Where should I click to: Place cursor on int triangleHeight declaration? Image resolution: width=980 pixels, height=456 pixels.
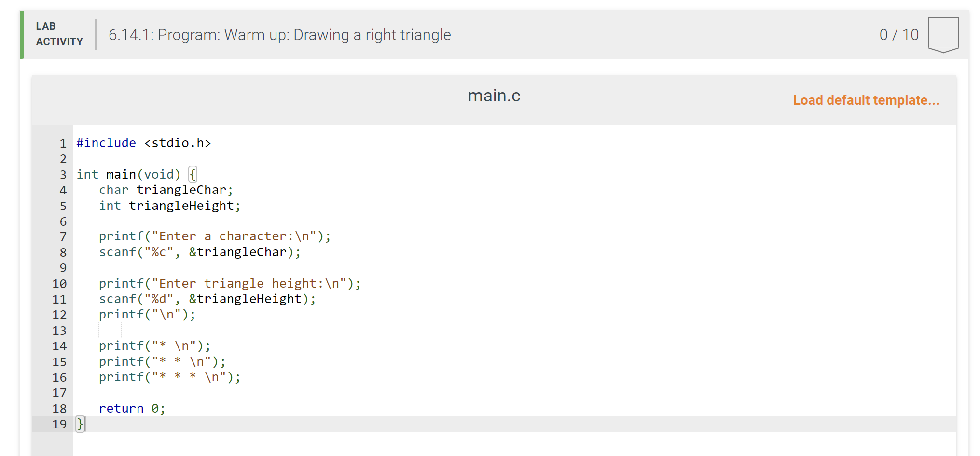pyautogui.click(x=170, y=206)
